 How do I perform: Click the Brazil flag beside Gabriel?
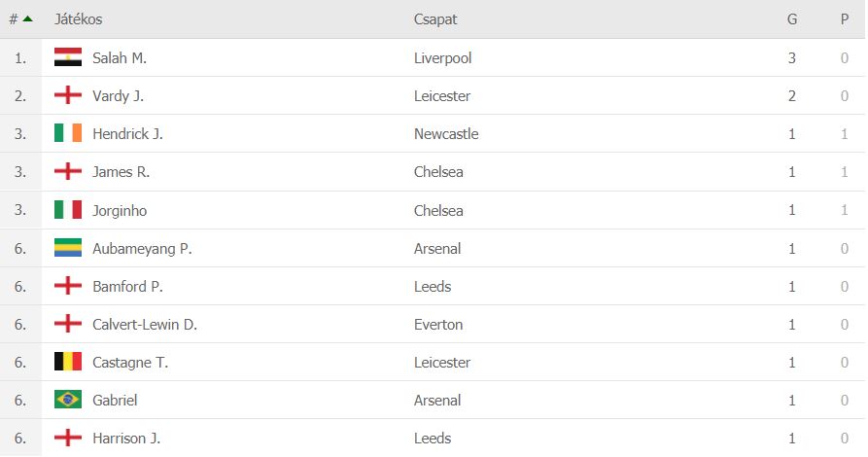pyautogui.click(x=68, y=400)
